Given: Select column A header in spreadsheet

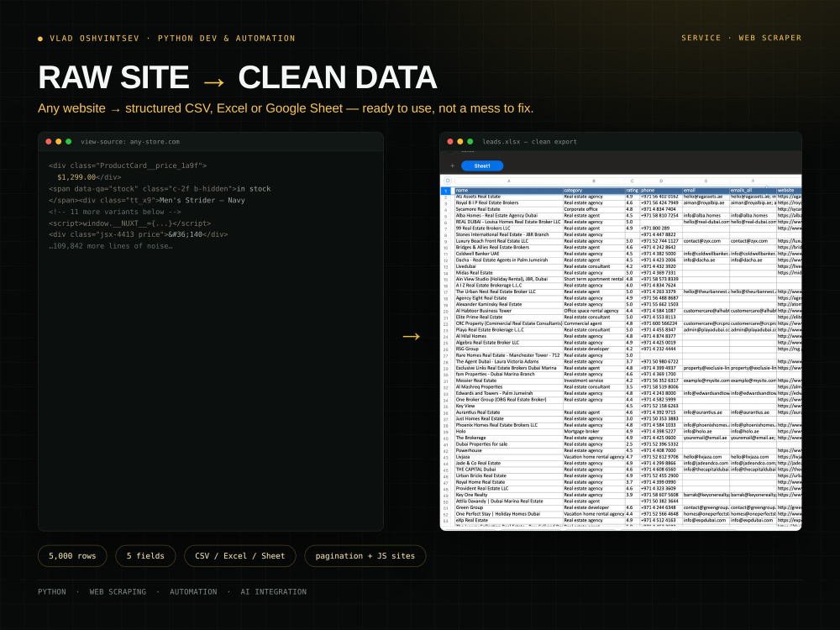Looking at the screenshot, I should click(508, 181).
